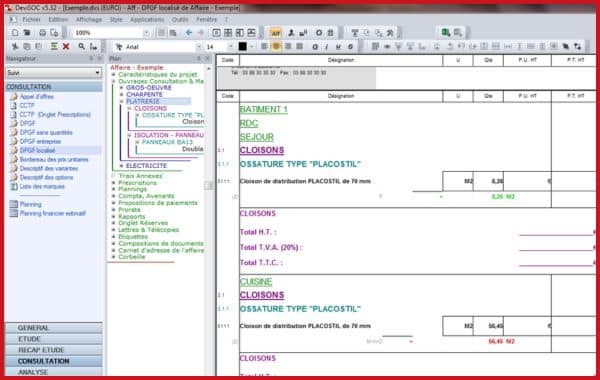Viewport: 600px width, 380px height.
Task: Toggle underline text formatting
Action: [338, 47]
